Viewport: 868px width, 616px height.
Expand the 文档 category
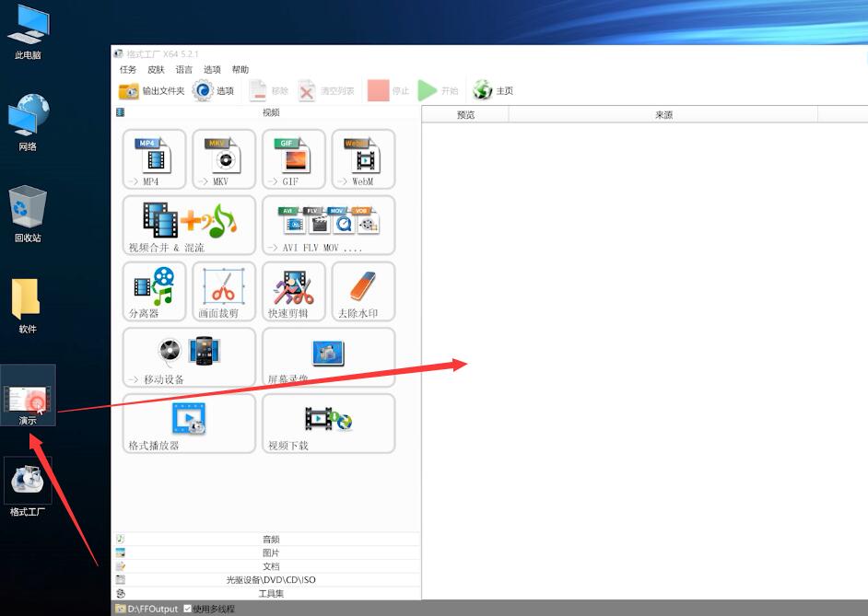266,566
